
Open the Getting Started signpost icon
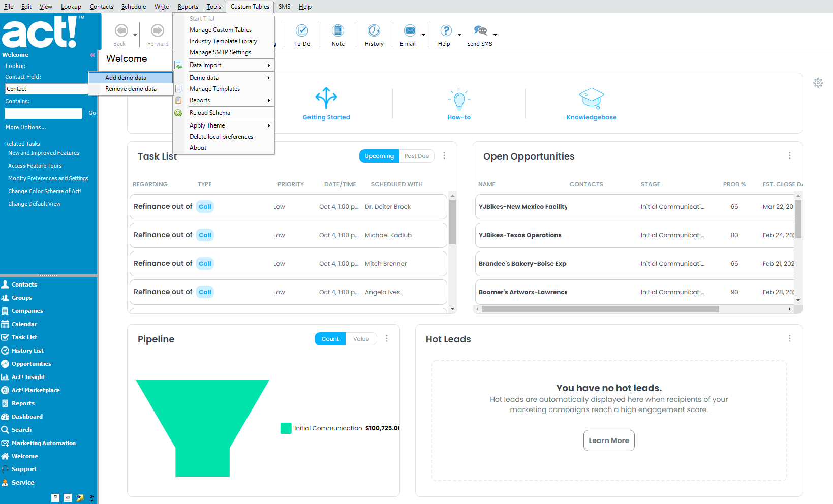pos(326,98)
